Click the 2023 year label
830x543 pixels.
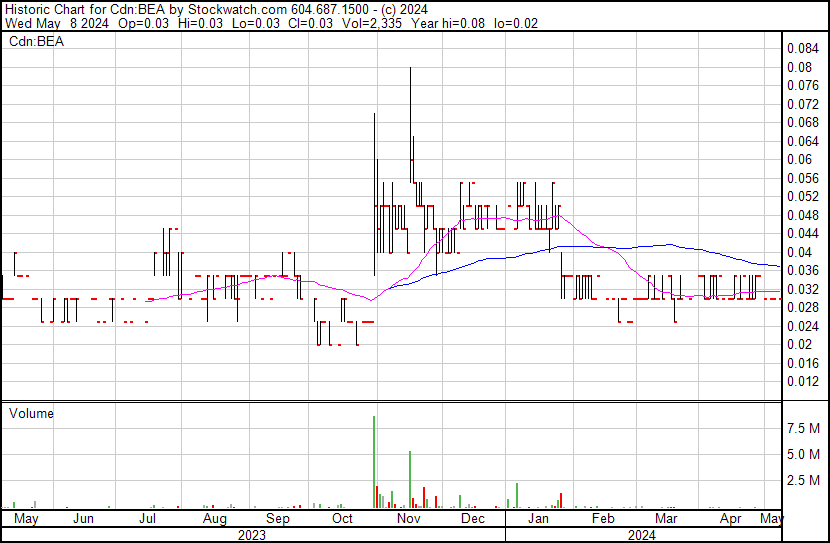click(251, 535)
